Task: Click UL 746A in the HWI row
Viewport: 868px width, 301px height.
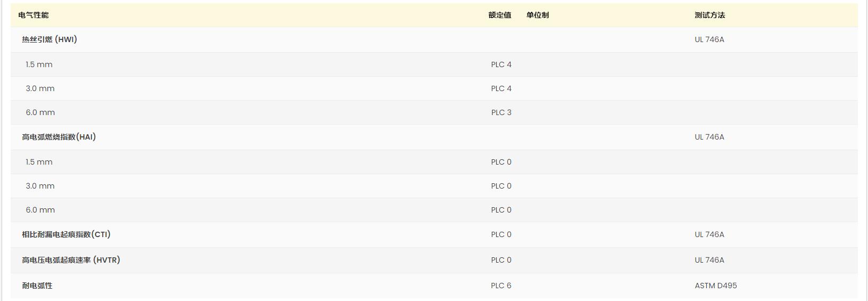Action: click(709, 39)
